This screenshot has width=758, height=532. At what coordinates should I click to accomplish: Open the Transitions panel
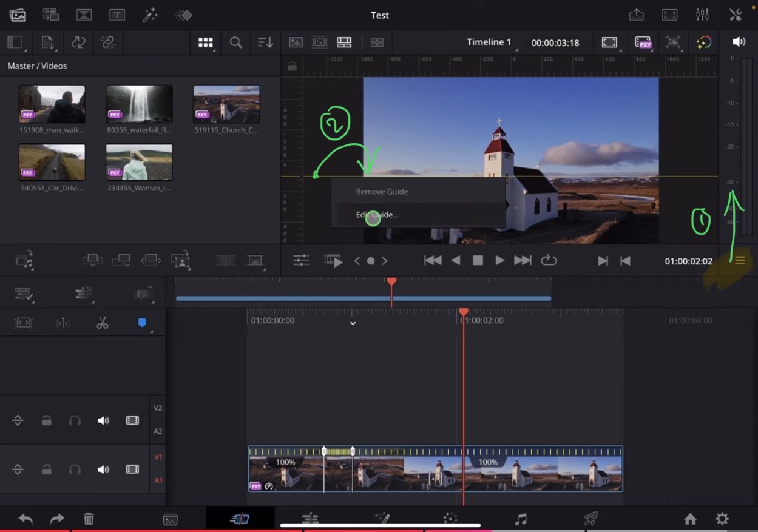point(84,15)
